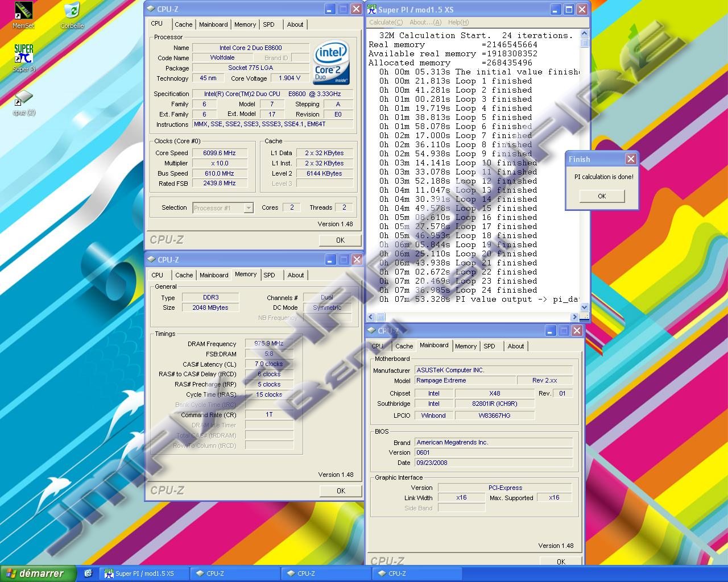The height and width of the screenshot is (582, 728).
Task: Click the Super PI title bar icon
Action: [x=372, y=9]
